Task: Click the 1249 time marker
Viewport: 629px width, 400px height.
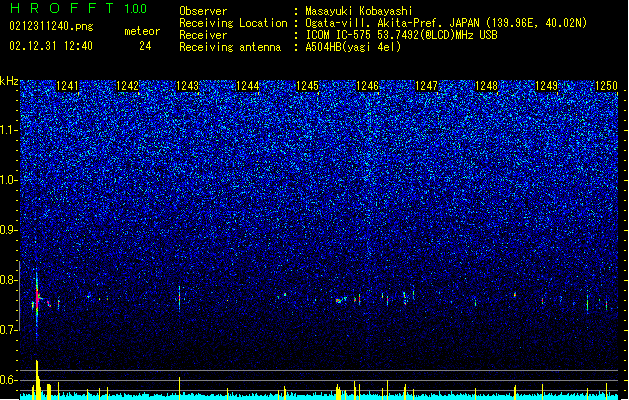Action: (x=546, y=86)
